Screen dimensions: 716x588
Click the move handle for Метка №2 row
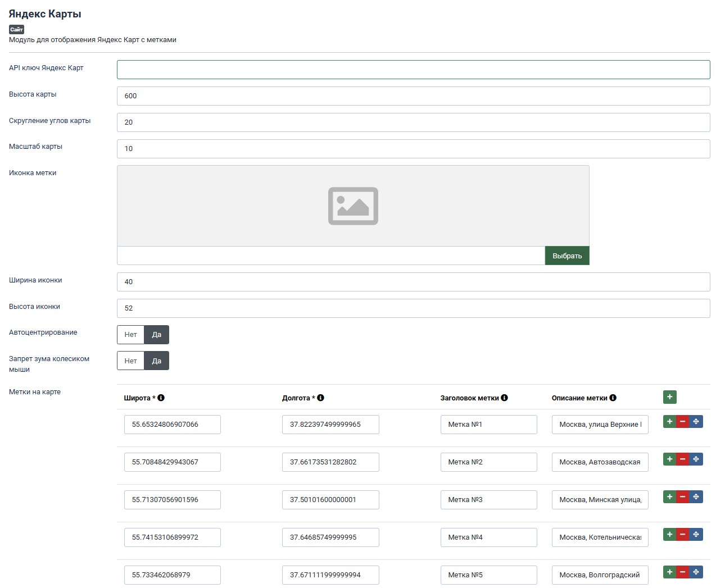pyautogui.click(x=696, y=459)
